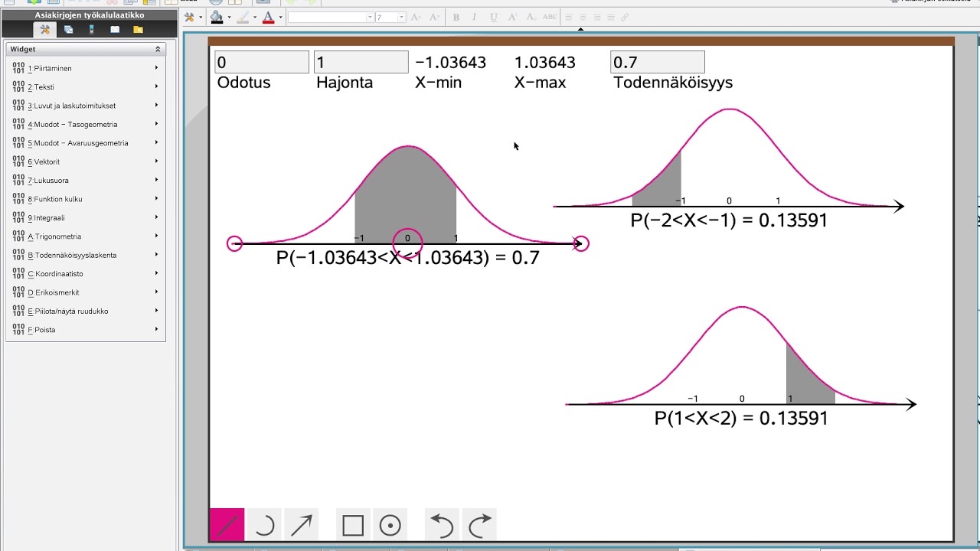This screenshot has height=551, width=980.
Task: Align text right
Action: 597,17
